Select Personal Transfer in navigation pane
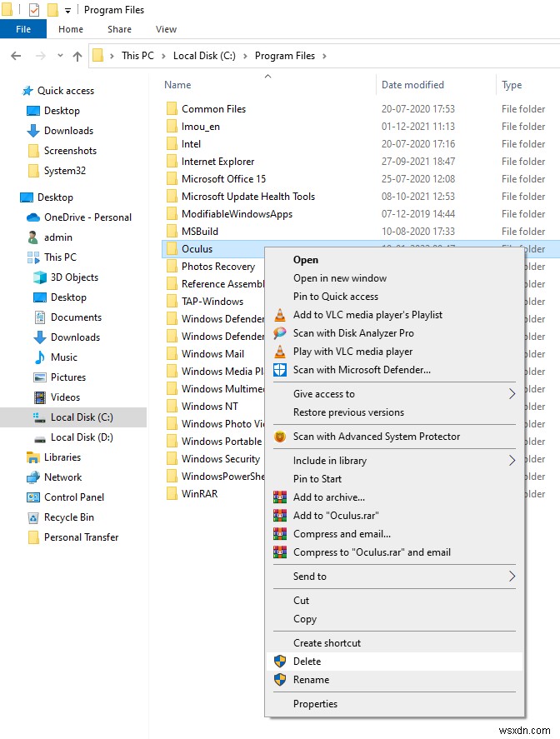This screenshot has width=560, height=739. click(81, 537)
